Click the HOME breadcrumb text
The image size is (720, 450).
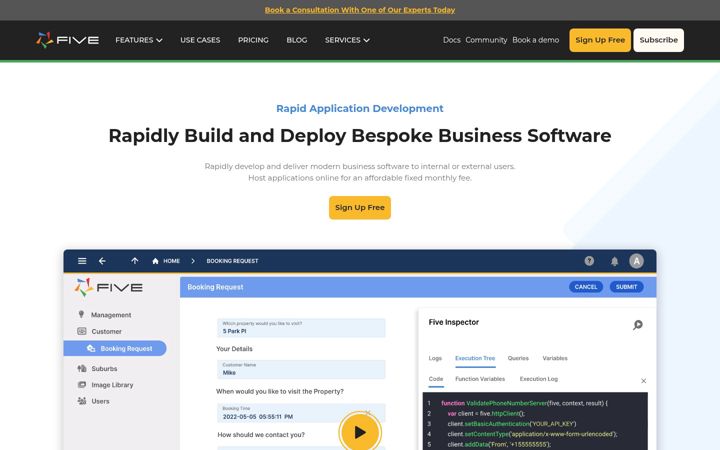(171, 261)
